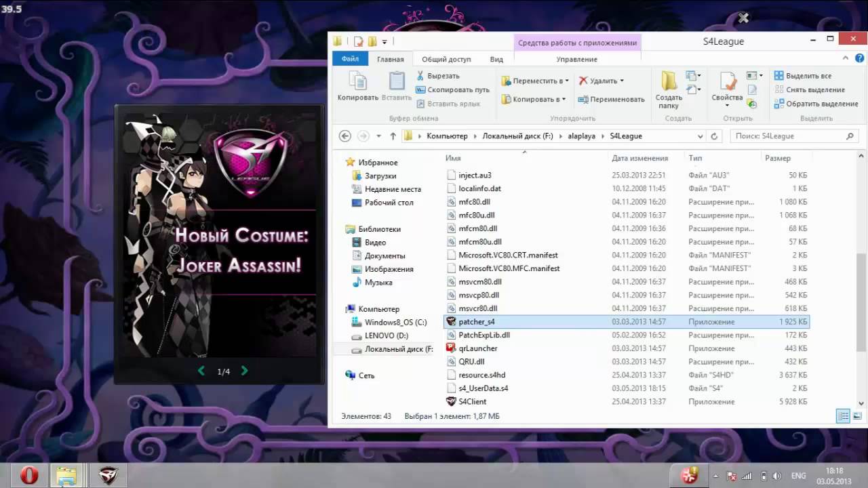Click the Свойства (Properties) icon
The image size is (868, 488).
[x=728, y=81]
